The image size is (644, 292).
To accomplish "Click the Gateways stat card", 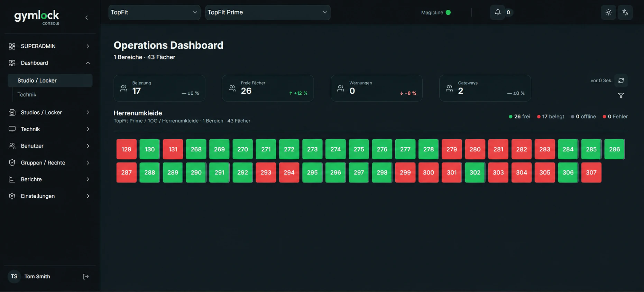I will 485,88.
